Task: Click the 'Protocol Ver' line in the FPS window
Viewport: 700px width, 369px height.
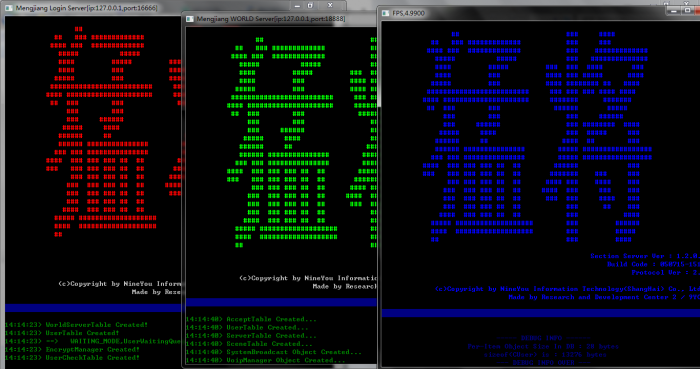Action: point(666,272)
